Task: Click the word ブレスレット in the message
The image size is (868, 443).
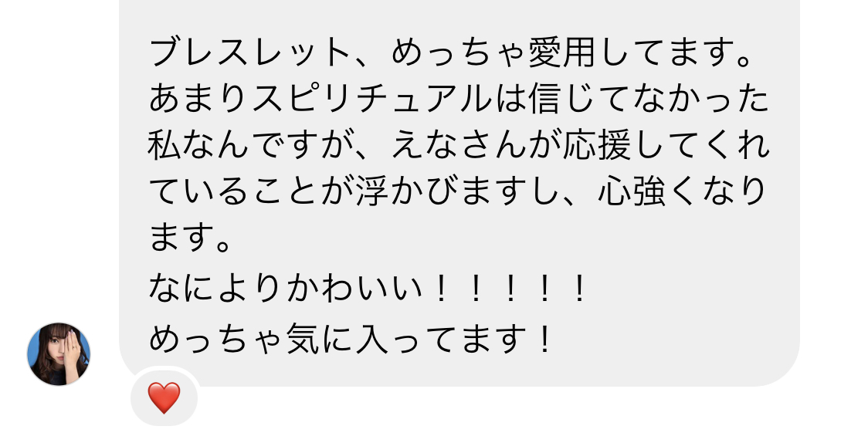Action: [250, 52]
